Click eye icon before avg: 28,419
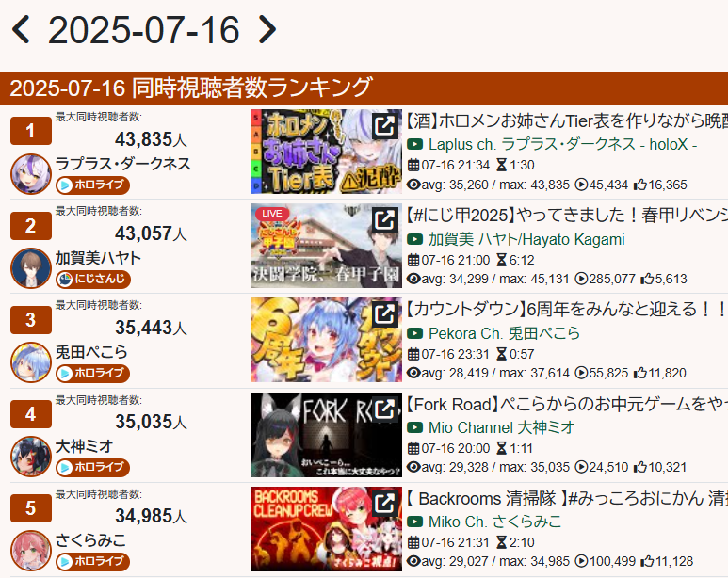 tap(413, 373)
